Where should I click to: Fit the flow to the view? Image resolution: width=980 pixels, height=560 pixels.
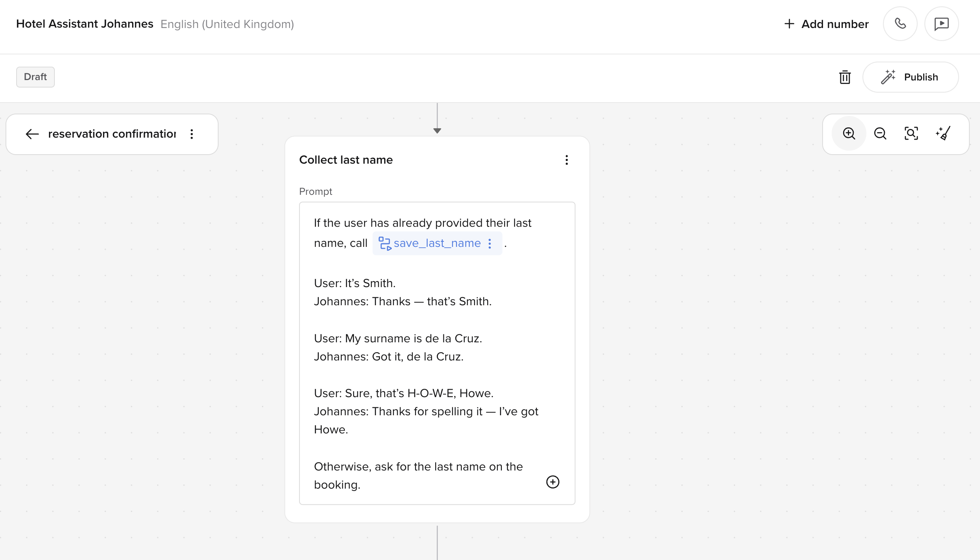[911, 134]
